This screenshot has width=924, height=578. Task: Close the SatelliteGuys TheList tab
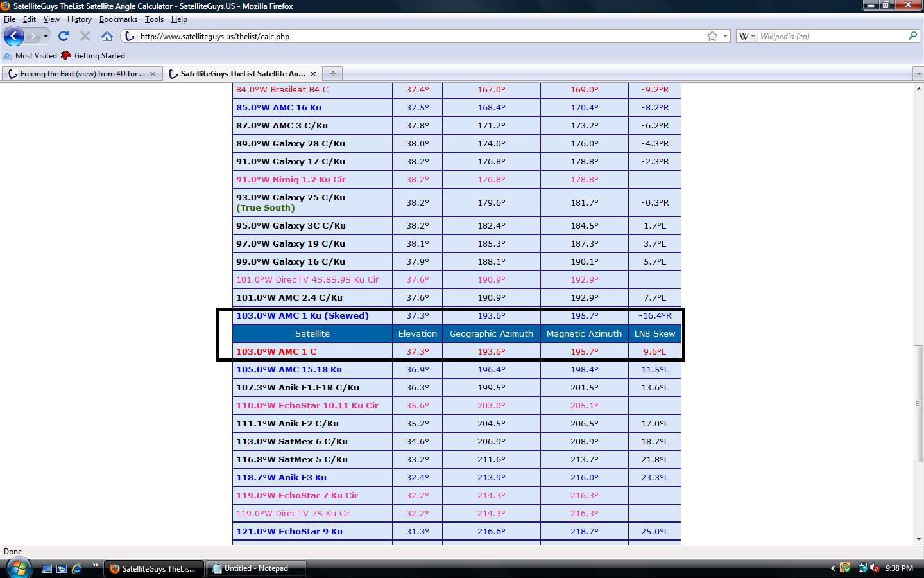(x=312, y=74)
